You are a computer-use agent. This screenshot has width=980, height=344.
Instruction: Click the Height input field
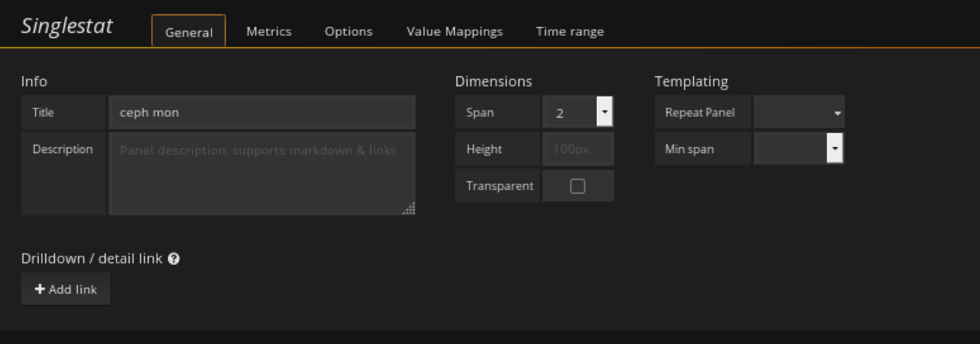click(x=577, y=149)
